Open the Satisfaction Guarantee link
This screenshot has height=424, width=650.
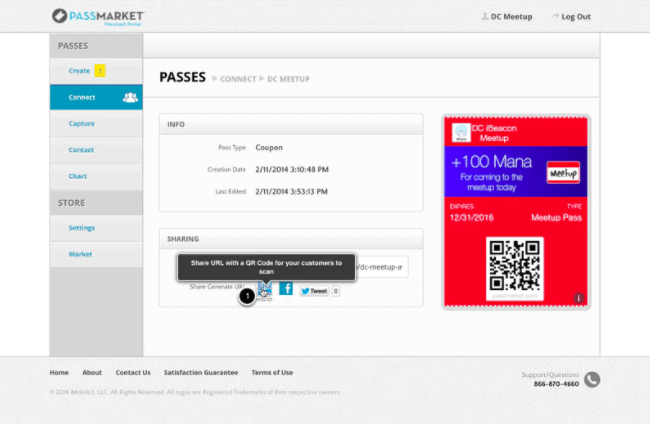point(201,373)
